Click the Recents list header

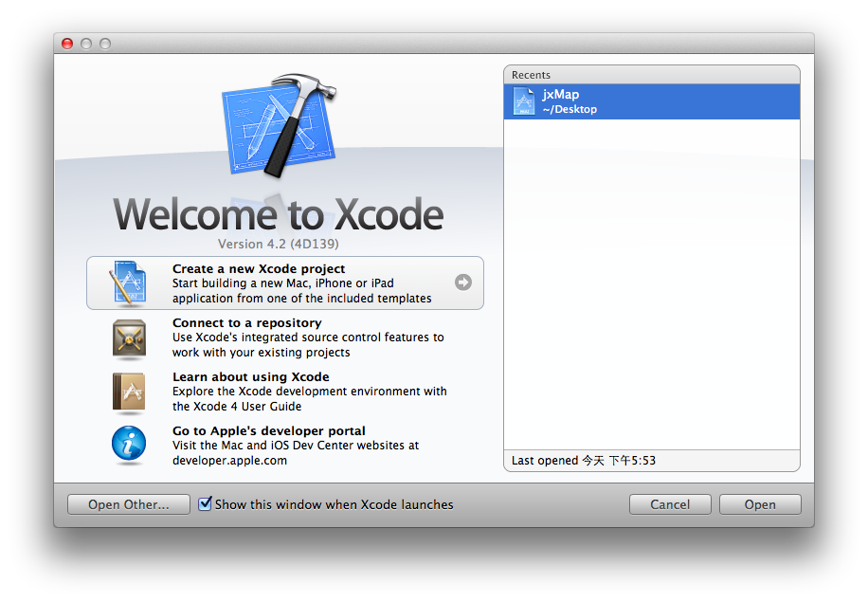pos(652,75)
